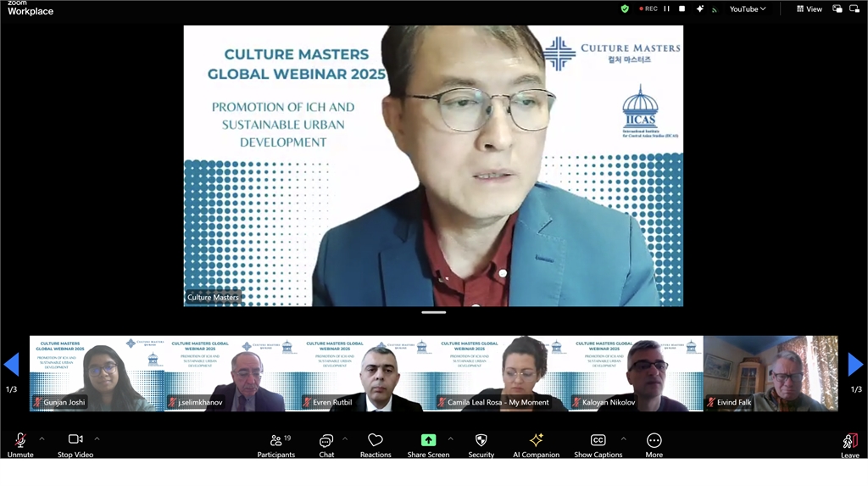Click Evren Rutbil's muted microphone icon

307,402
